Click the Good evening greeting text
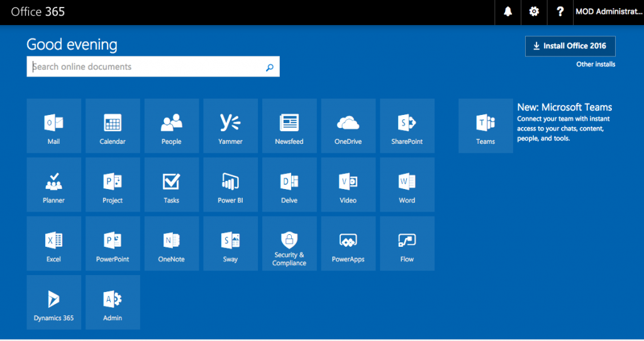 (72, 45)
